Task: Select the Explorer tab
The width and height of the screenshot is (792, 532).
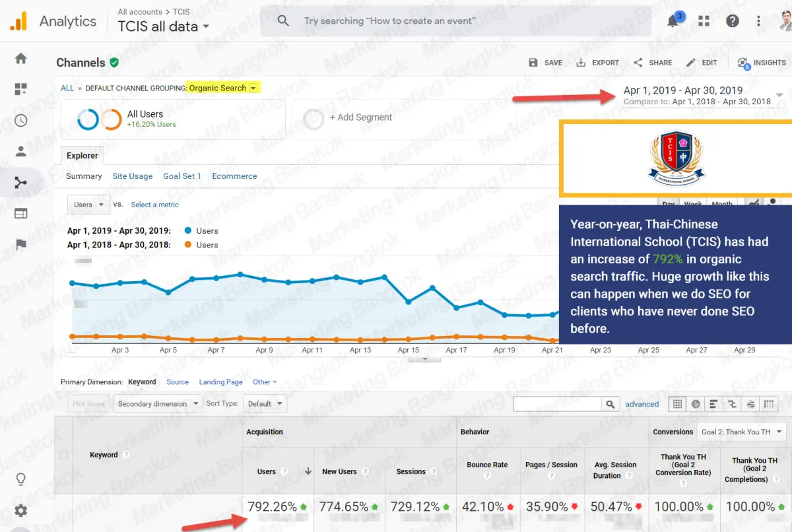Action: pos(82,156)
